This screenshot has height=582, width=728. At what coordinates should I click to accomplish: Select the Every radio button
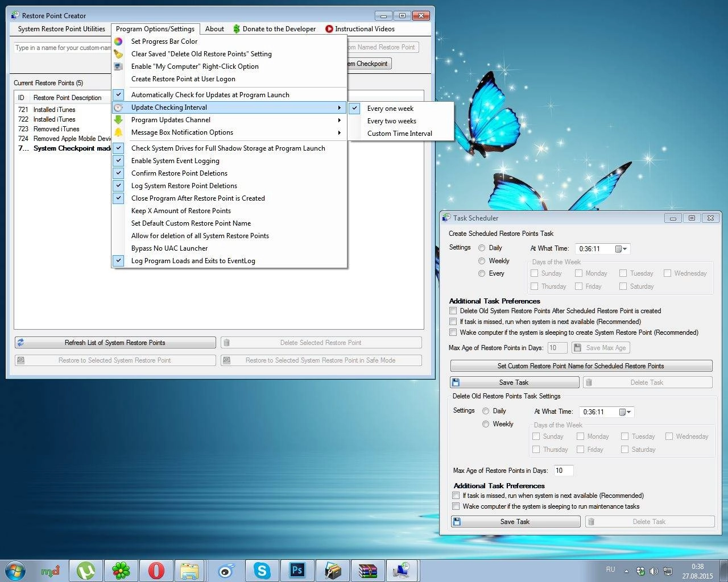pyautogui.click(x=482, y=273)
